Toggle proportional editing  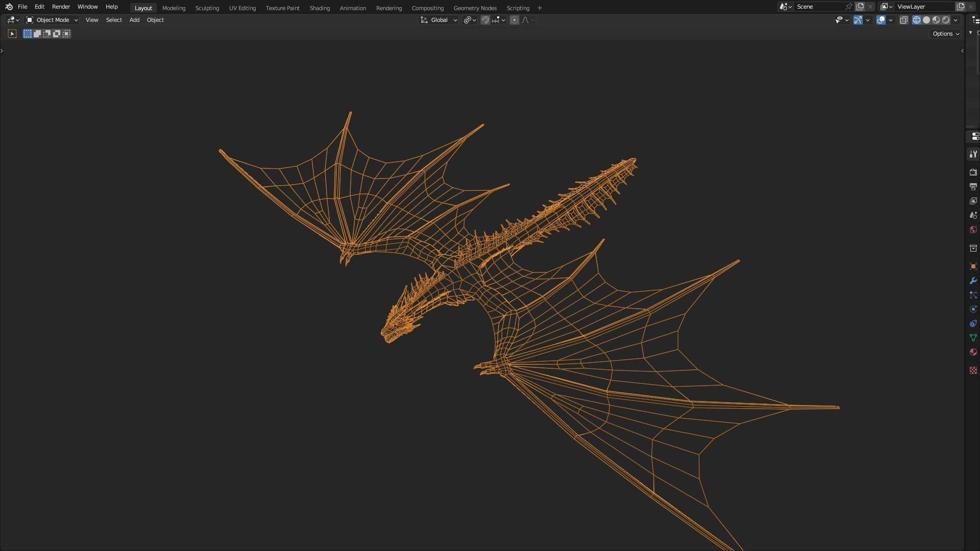point(514,20)
